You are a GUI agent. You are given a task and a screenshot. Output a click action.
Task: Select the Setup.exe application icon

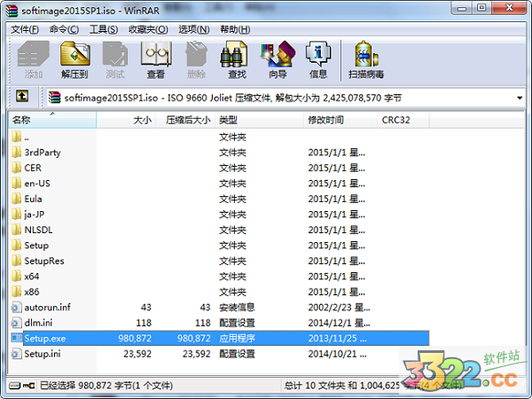(x=17, y=338)
